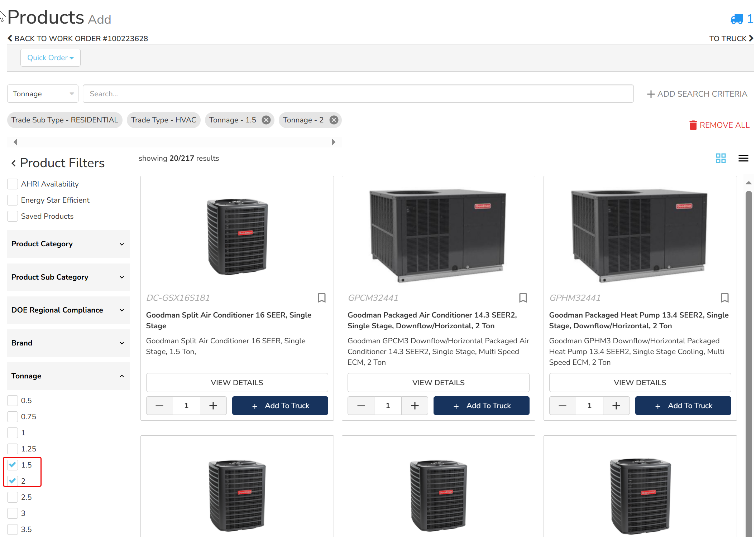Decrease quantity for GPCM32441
Image resolution: width=756 pixels, height=537 pixels.
361,406
